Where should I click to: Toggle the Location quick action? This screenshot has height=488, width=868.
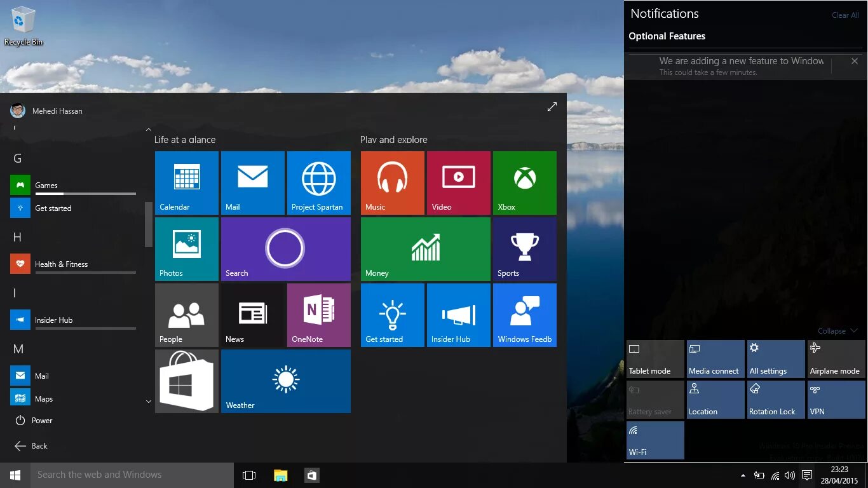coord(715,400)
